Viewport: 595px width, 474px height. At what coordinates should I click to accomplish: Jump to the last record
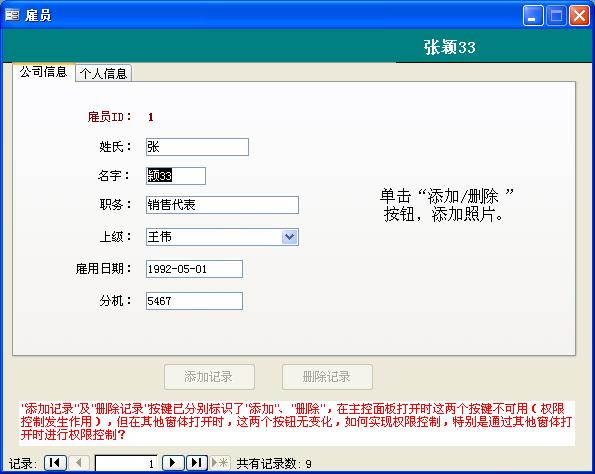tap(197, 463)
